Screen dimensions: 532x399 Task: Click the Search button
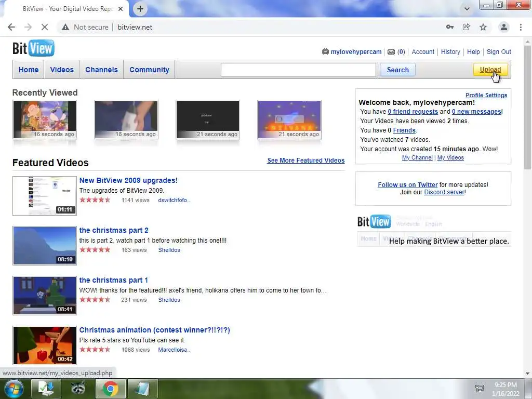click(x=397, y=70)
